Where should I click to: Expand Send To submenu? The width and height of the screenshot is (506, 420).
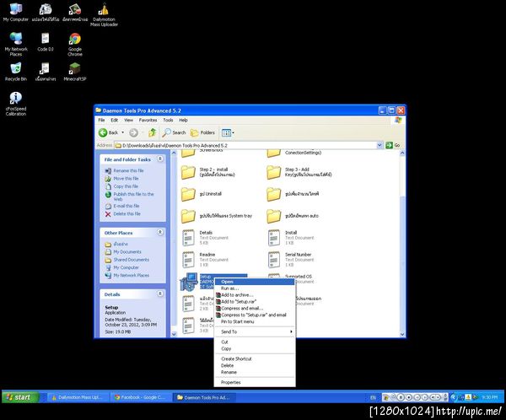255,332
